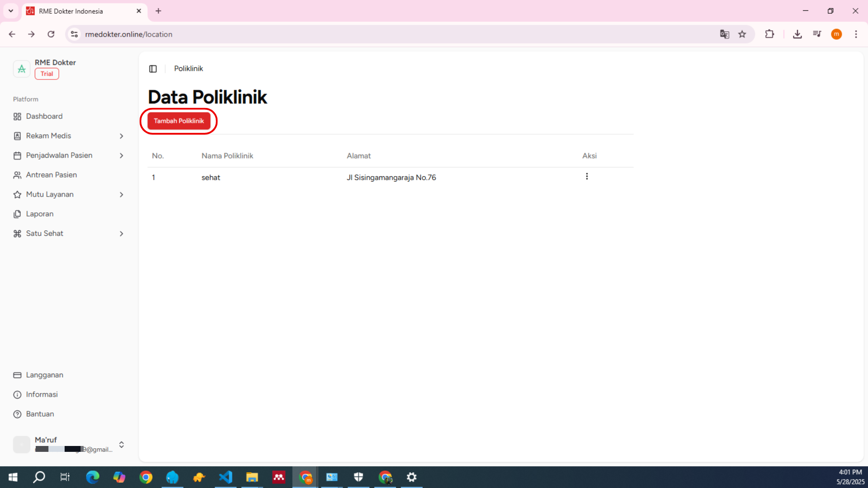Image resolution: width=868 pixels, height=488 pixels.
Task: Click the Poliklinik breadcrumb
Action: (189, 69)
